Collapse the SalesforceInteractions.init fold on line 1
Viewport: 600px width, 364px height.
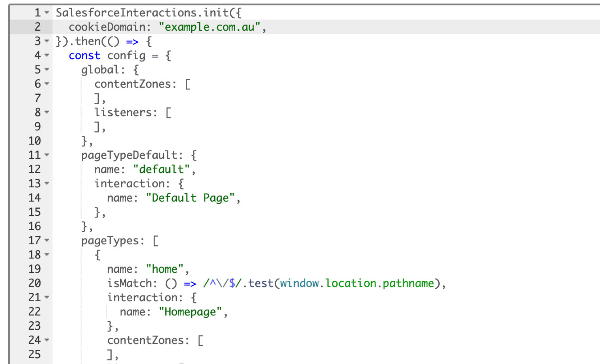[x=46, y=13]
